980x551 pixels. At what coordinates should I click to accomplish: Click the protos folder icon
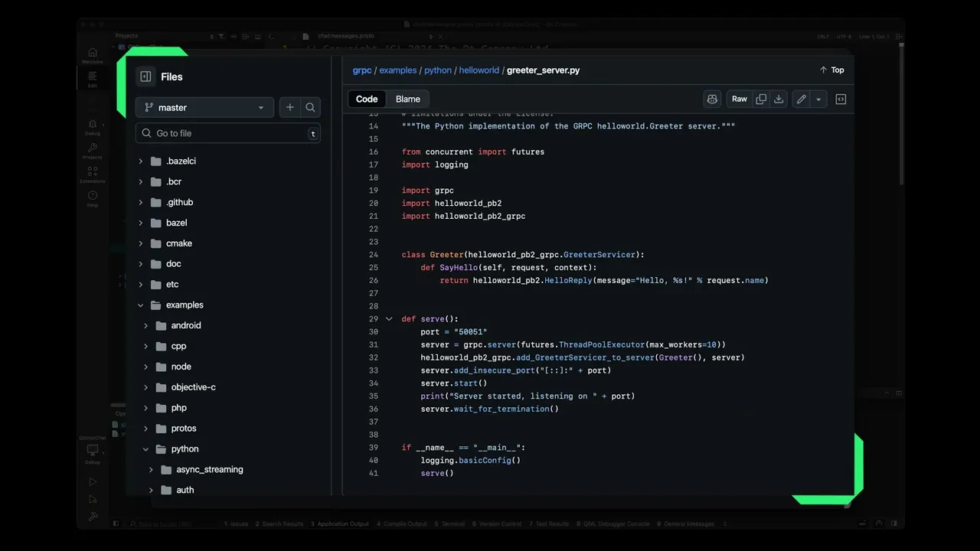point(162,429)
